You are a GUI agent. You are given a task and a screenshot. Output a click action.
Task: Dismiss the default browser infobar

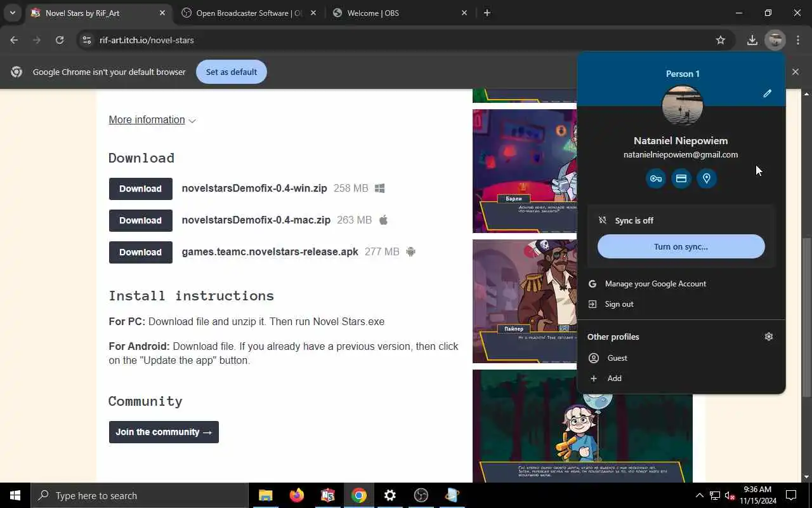click(x=796, y=72)
